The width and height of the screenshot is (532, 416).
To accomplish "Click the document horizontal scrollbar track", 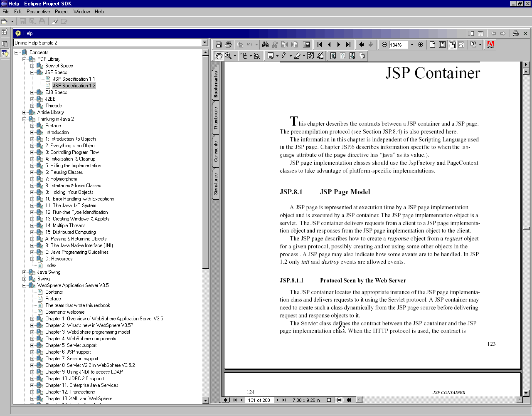I will pos(439,400).
